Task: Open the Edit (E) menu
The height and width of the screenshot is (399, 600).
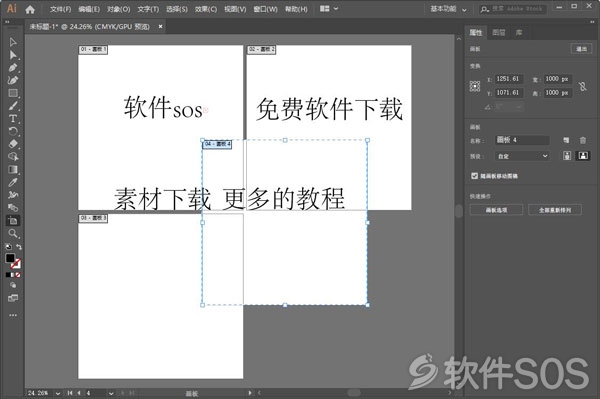Action: tap(89, 9)
